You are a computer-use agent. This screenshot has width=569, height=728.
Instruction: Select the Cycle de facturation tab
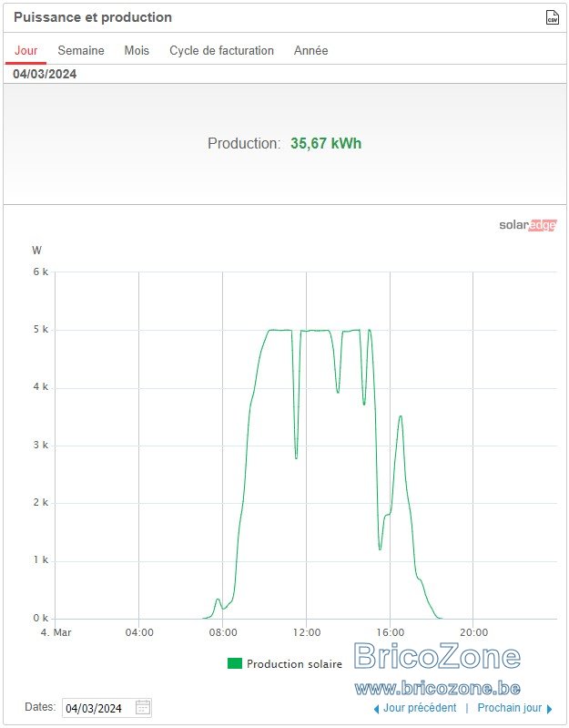click(x=221, y=51)
